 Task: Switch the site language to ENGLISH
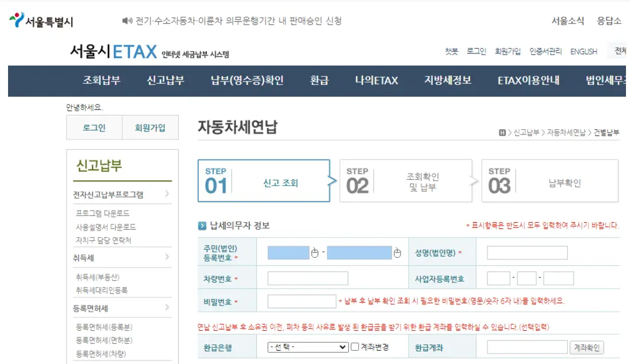pyautogui.click(x=586, y=52)
